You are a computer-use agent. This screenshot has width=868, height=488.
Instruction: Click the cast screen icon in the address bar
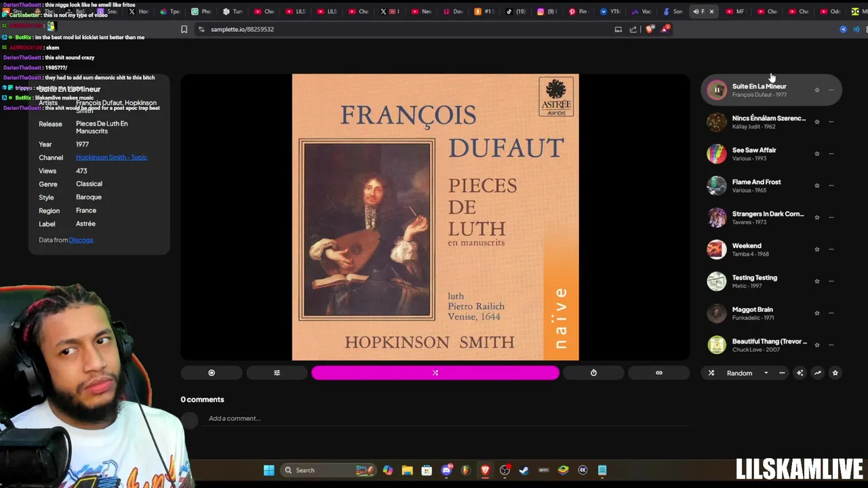click(x=618, y=29)
